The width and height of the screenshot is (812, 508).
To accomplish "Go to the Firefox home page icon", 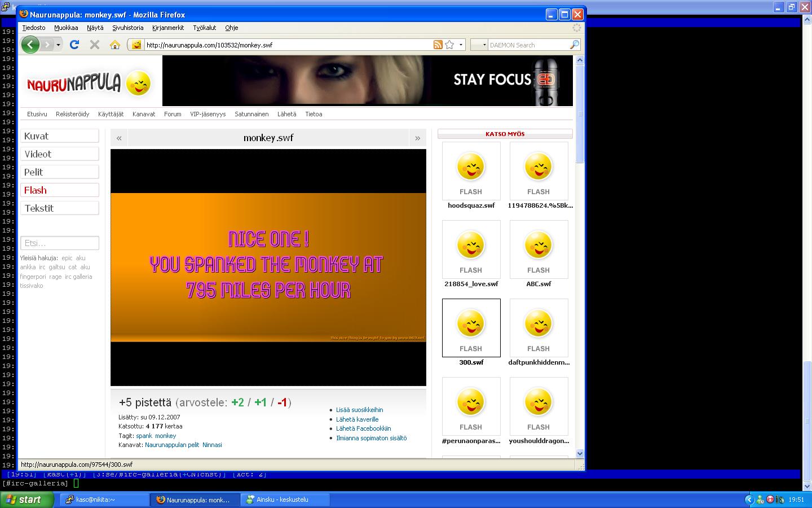I will tap(115, 45).
